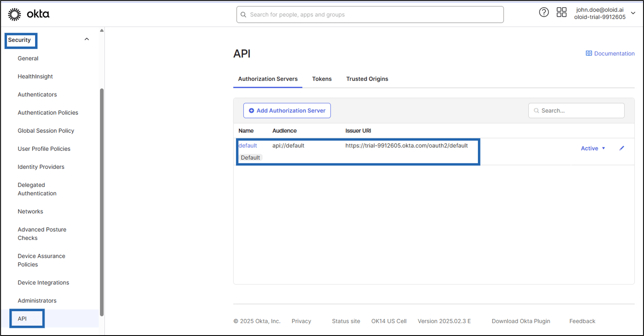Go to Identity Providers

pyautogui.click(x=41, y=167)
